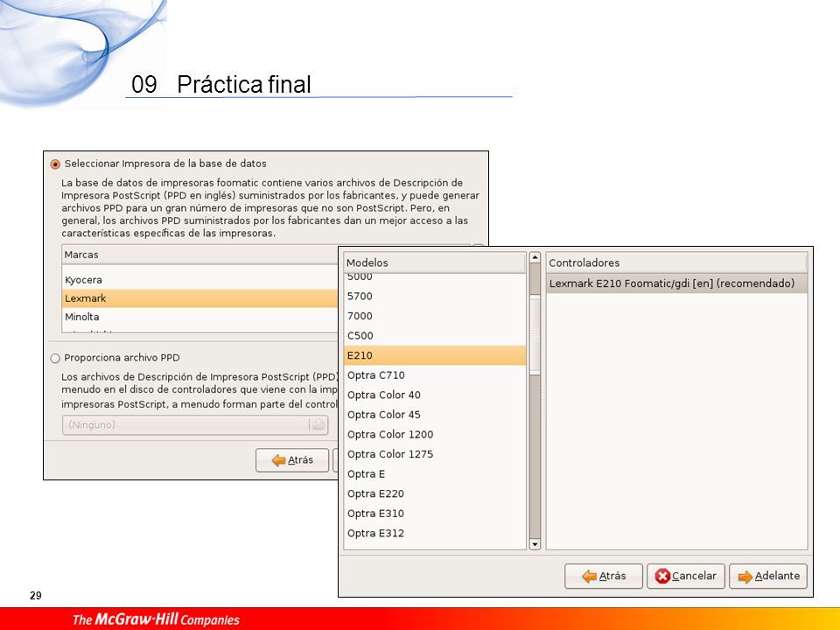This screenshot has width=840, height=630.
Task: Select model 7000
Action: coord(435,316)
